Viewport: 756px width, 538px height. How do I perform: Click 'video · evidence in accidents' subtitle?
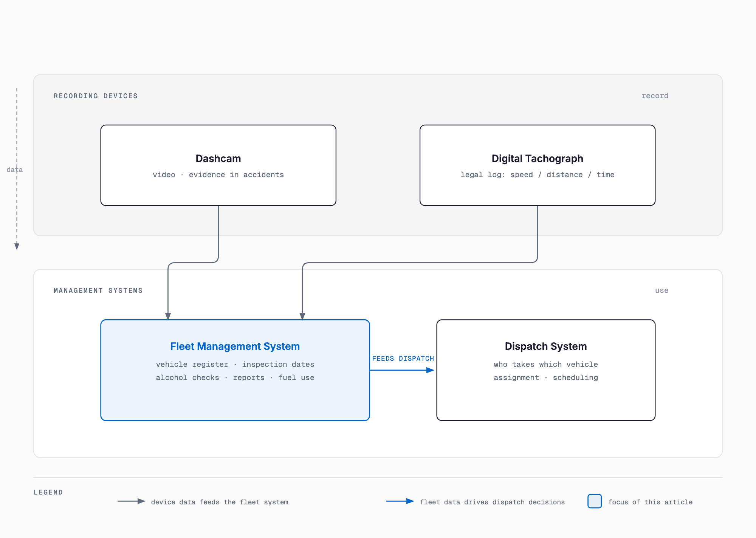(218, 175)
